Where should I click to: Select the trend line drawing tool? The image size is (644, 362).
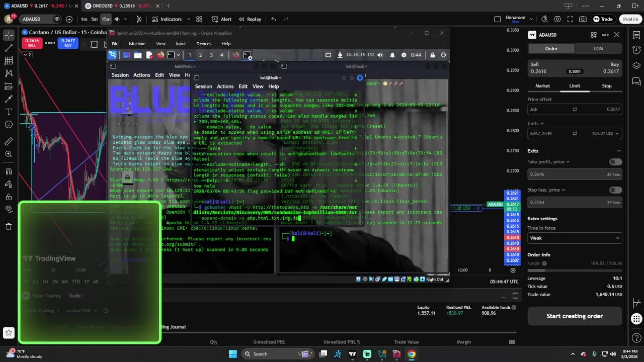coord(9,48)
